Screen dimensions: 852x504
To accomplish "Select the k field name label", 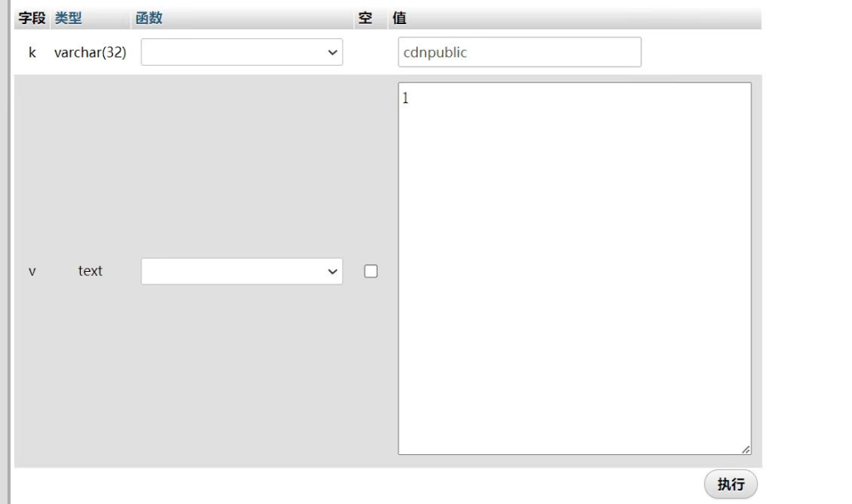I will [x=32, y=52].
